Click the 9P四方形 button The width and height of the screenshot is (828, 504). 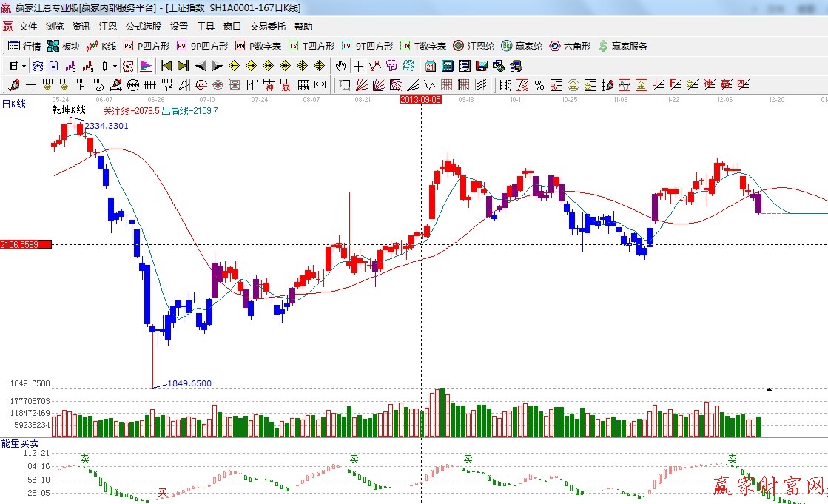(202, 46)
